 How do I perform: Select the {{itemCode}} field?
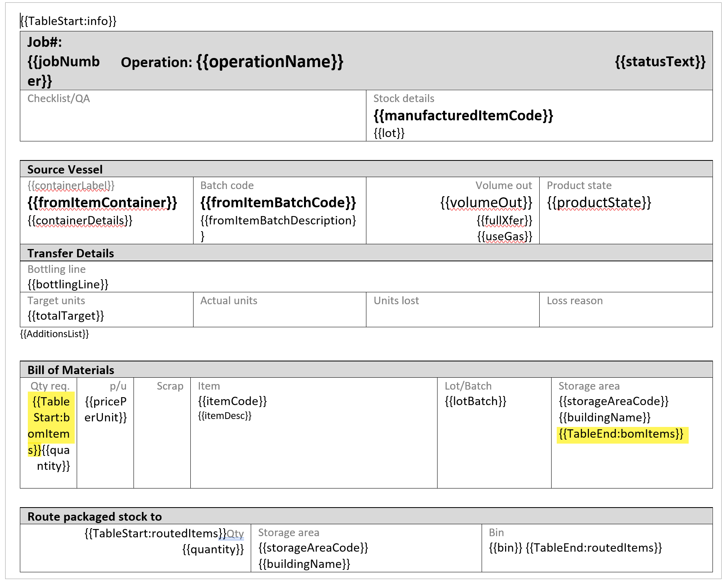point(232,401)
